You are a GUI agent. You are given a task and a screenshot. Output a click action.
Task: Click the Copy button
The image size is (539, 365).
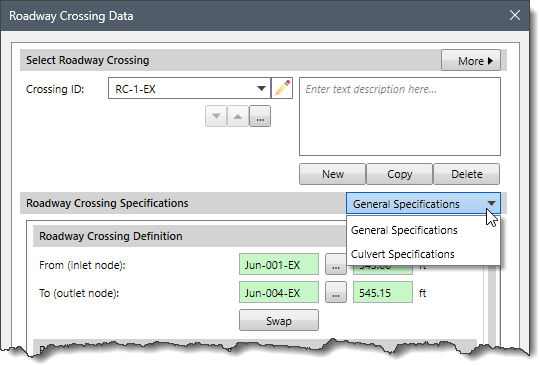coord(399,174)
